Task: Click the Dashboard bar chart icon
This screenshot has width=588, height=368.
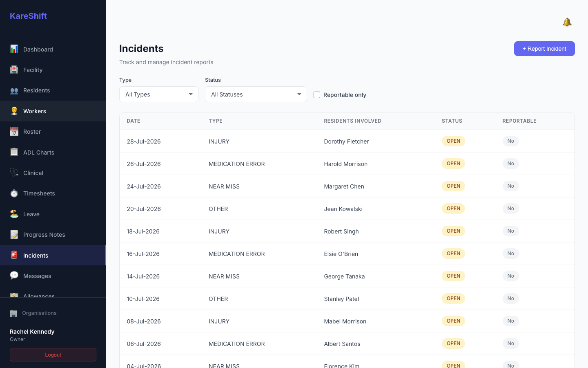Action: pos(14,49)
